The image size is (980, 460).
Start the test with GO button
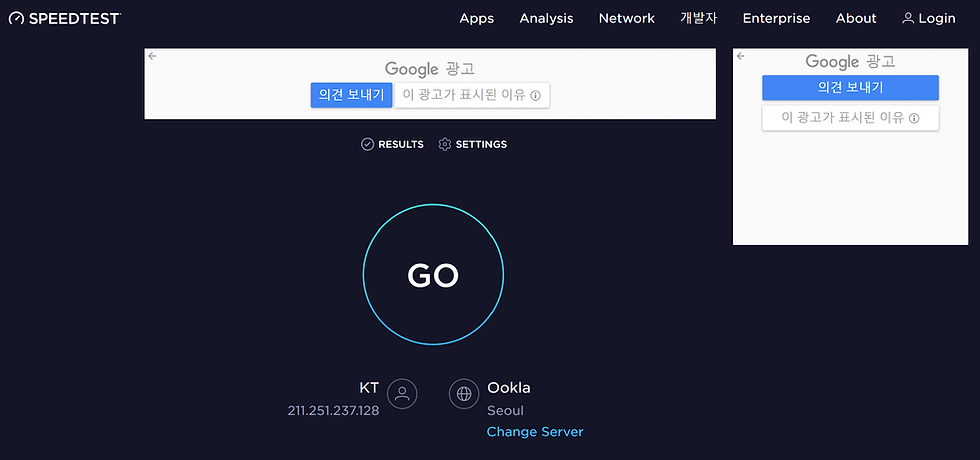[433, 274]
